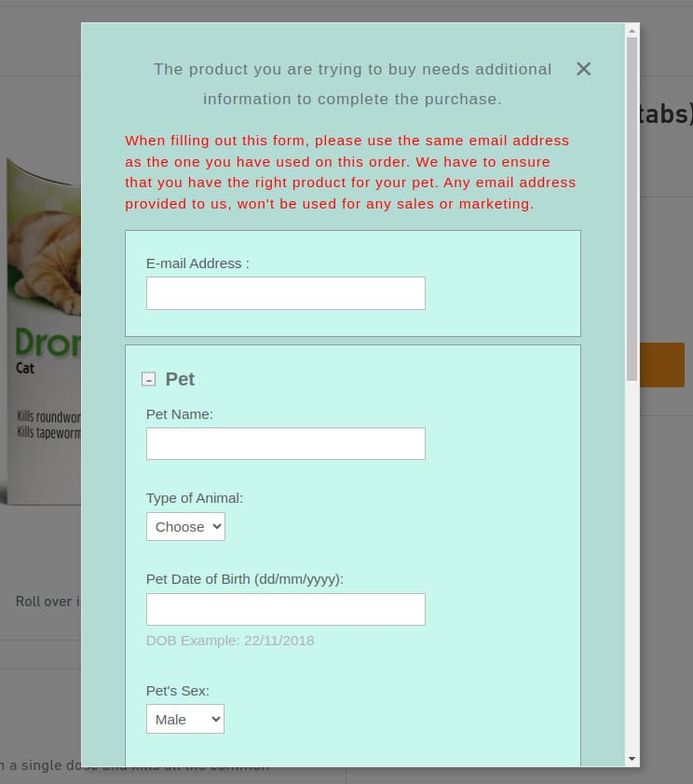Click into the Pet Name field
This screenshot has width=693, height=784.
tap(285, 444)
